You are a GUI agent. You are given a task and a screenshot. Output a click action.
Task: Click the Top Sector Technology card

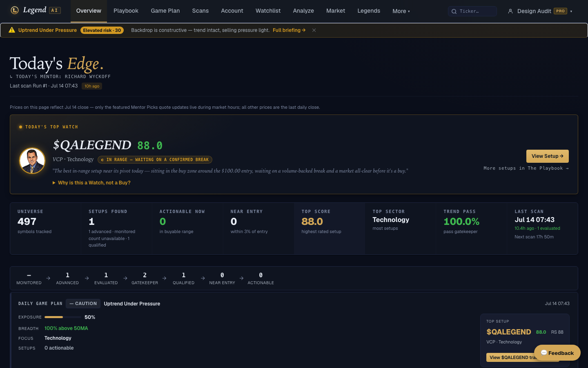tap(401, 229)
